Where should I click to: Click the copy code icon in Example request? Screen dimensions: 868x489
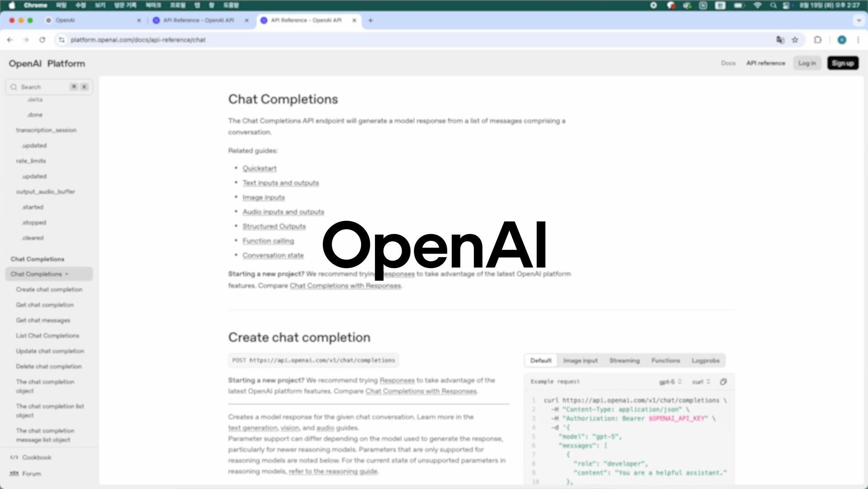[724, 382]
